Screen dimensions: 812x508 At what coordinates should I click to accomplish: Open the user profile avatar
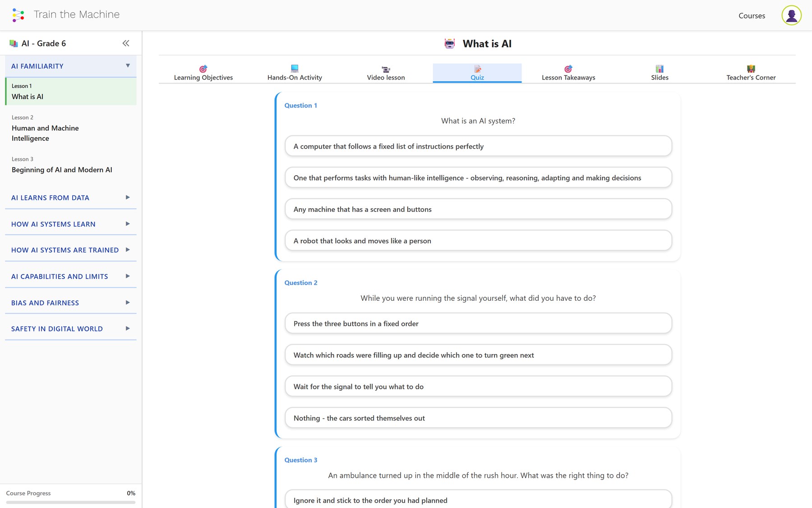[x=791, y=15]
